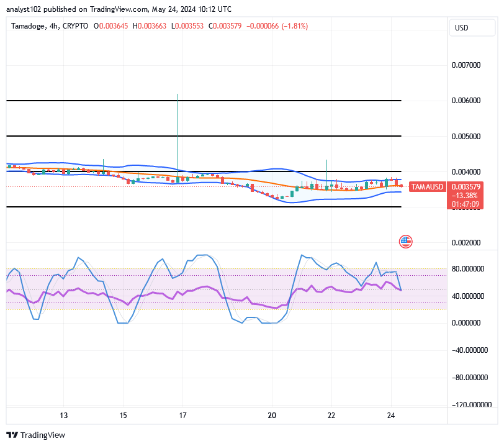Click the TradingView logo at bottom
Viewport: 504px width, 446px height.
35,435
